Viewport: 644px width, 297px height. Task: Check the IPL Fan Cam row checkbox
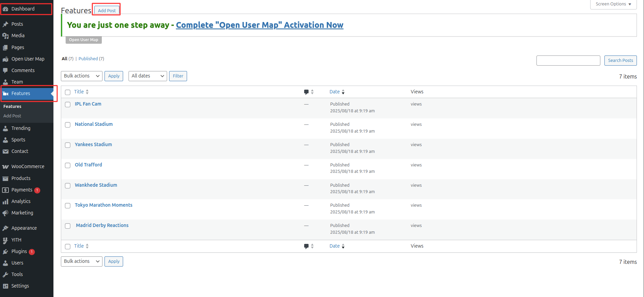[68, 105]
